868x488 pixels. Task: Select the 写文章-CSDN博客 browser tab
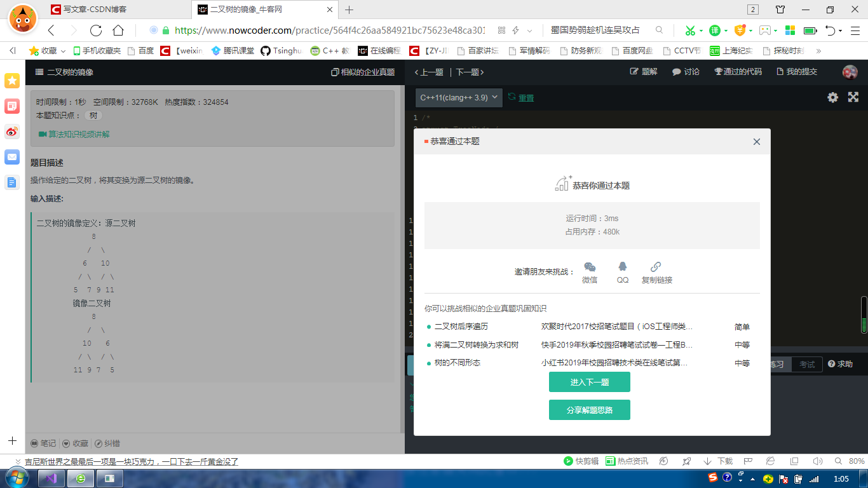tap(94, 10)
